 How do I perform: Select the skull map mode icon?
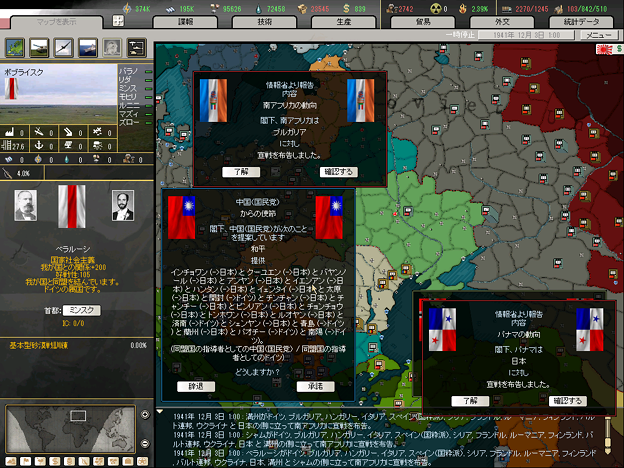tap(69, 461)
